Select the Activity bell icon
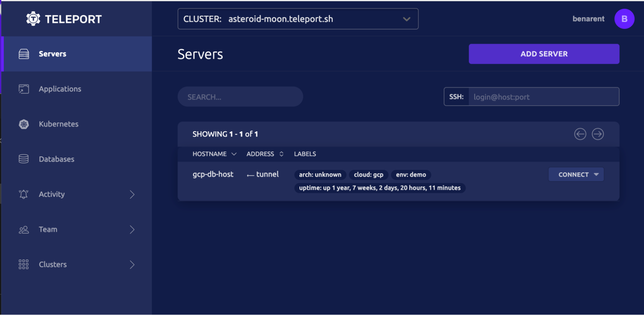This screenshot has height=315, width=644. coord(23,194)
